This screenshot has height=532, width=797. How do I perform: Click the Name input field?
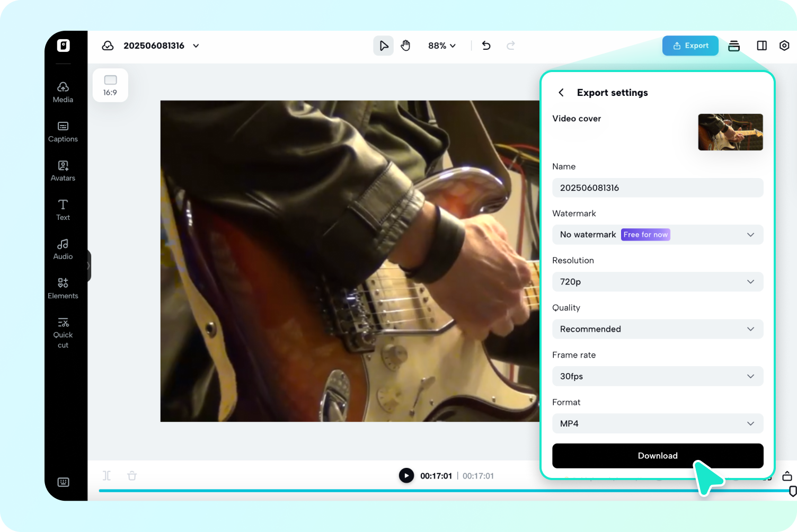pos(658,188)
